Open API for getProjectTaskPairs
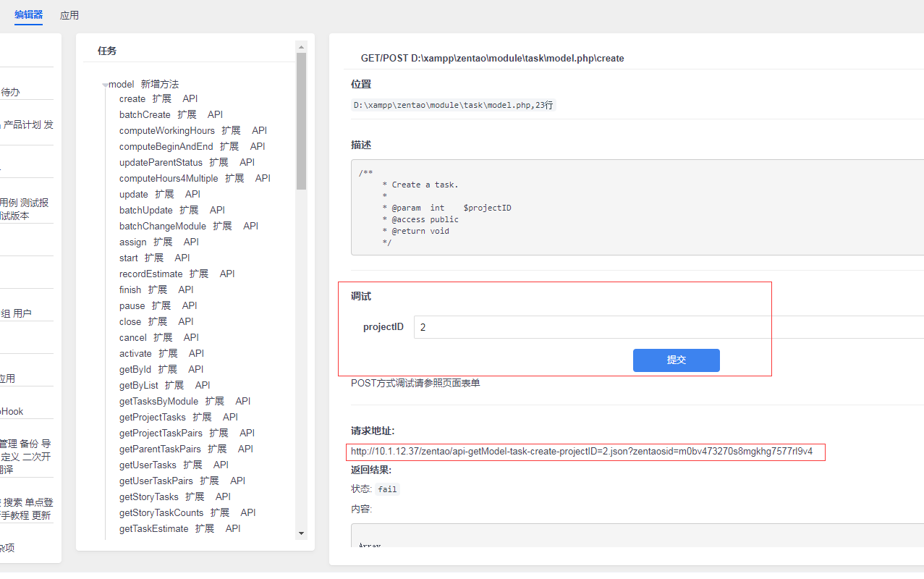Image resolution: width=924 pixels, height=579 pixels. (247, 433)
